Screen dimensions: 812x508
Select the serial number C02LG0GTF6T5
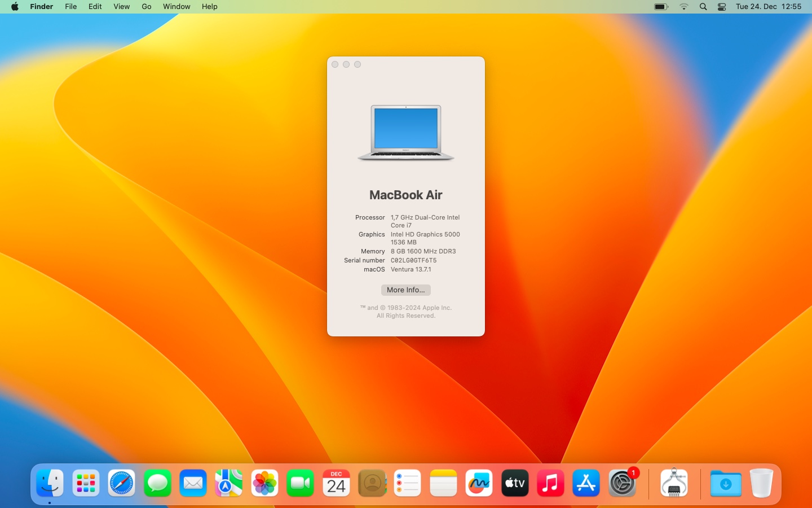(x=414, y=260)
